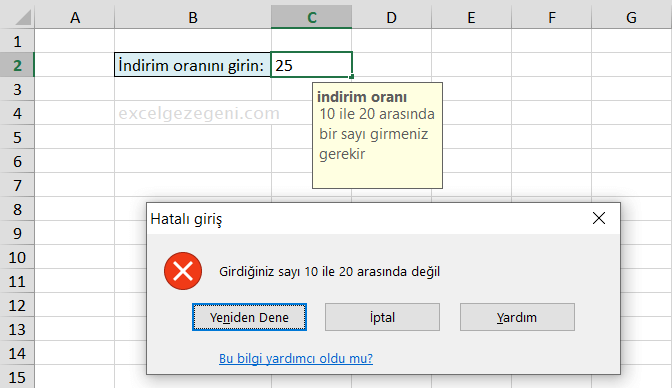Select row 2 header
This screenshot has height=388, width=672.
tap(17, 65)
